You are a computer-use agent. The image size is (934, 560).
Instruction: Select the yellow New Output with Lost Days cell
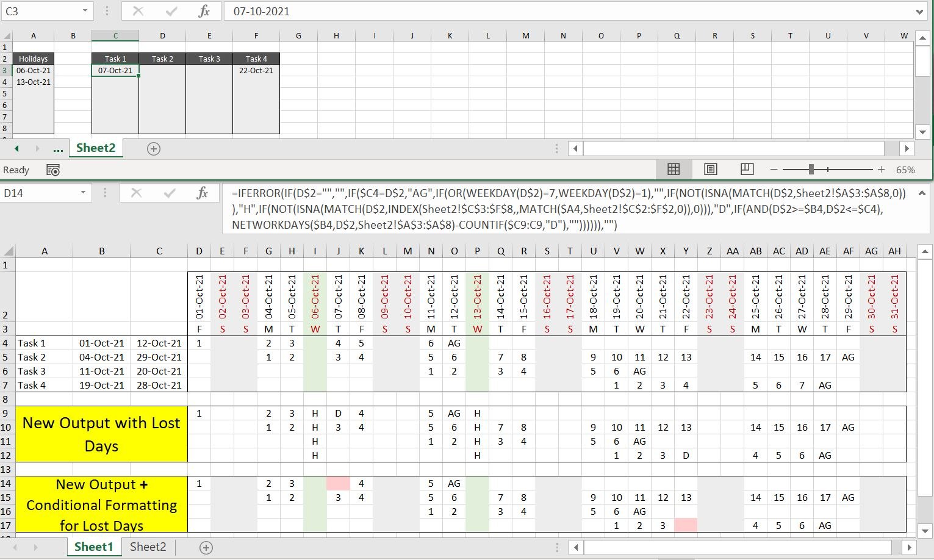[101, 434]
